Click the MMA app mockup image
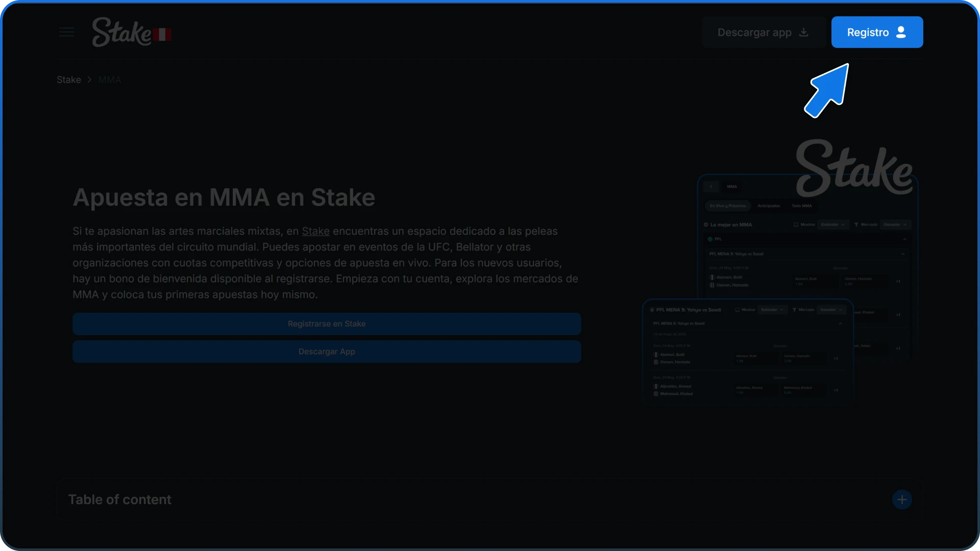The image size is (980, 551). (780, 273)
